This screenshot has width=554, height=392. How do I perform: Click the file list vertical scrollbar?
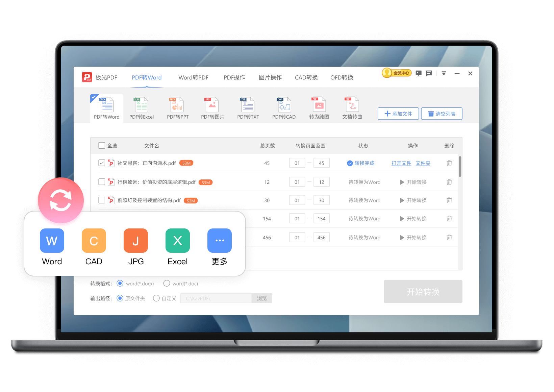click(x=460, y=167)
